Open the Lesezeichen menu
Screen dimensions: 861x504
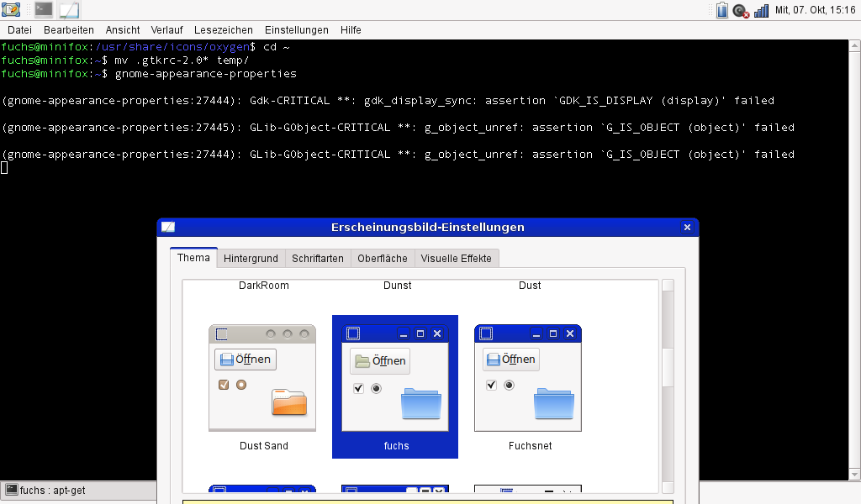(x=223, y=30)
